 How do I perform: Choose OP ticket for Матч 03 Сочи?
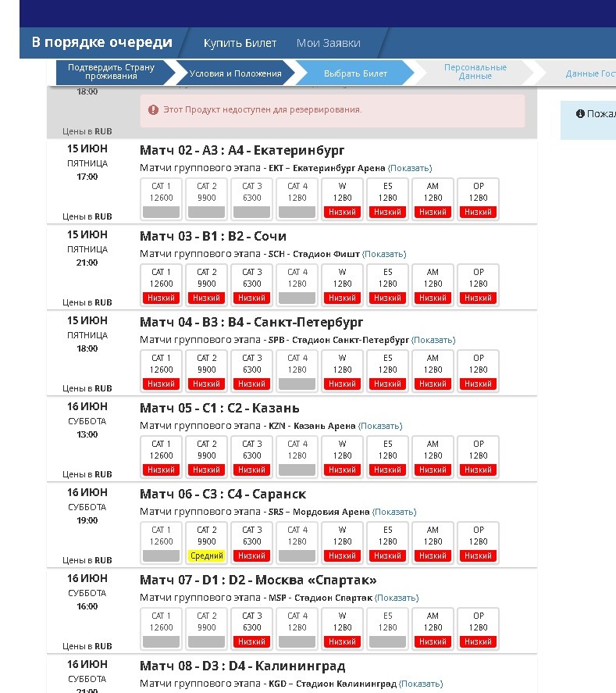pos(479,284)
